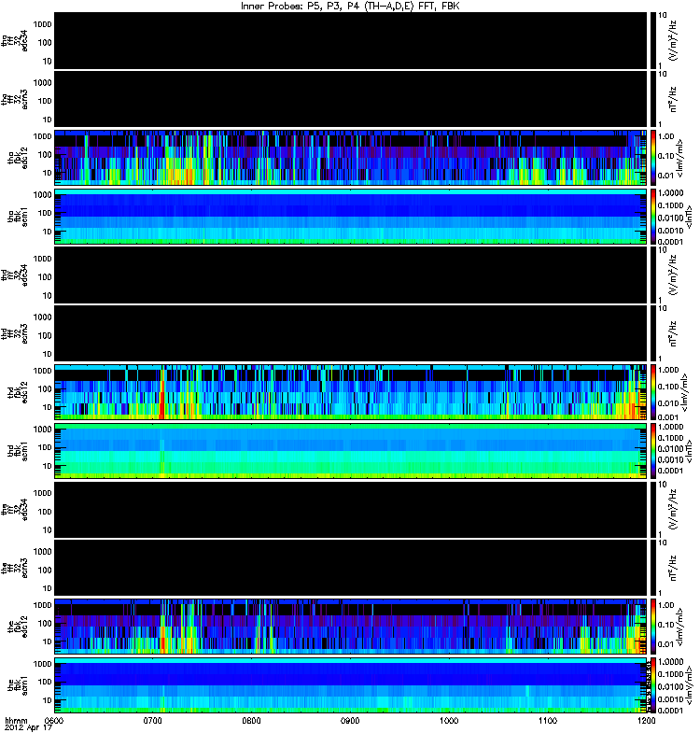Select the thd fbk edc12 spectrogram panel
Screen dimensions: 700x747
tap(351, 392)
